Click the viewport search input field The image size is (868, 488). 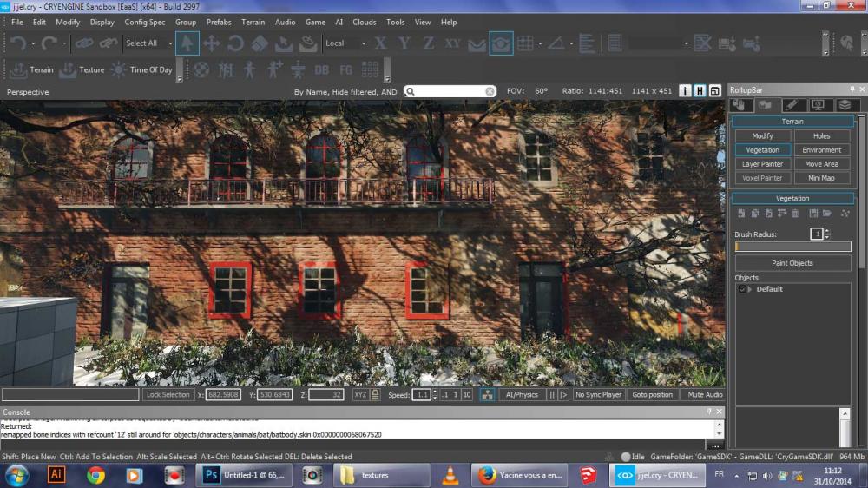click(450, 91)
